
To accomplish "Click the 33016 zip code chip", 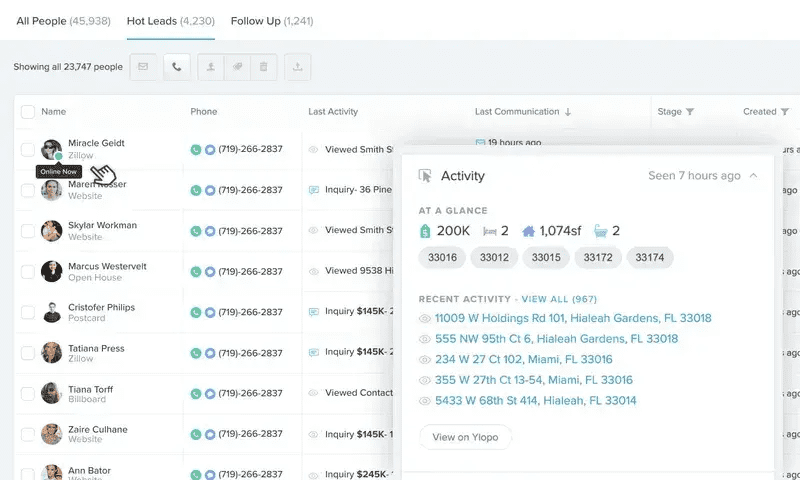I will tap(442, 258).
